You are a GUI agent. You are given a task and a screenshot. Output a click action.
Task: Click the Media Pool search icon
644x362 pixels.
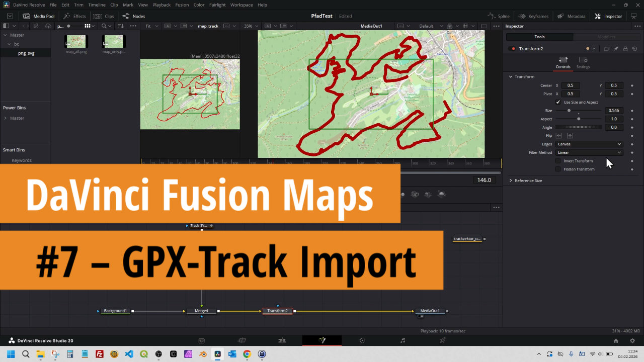tap(104, 26)
